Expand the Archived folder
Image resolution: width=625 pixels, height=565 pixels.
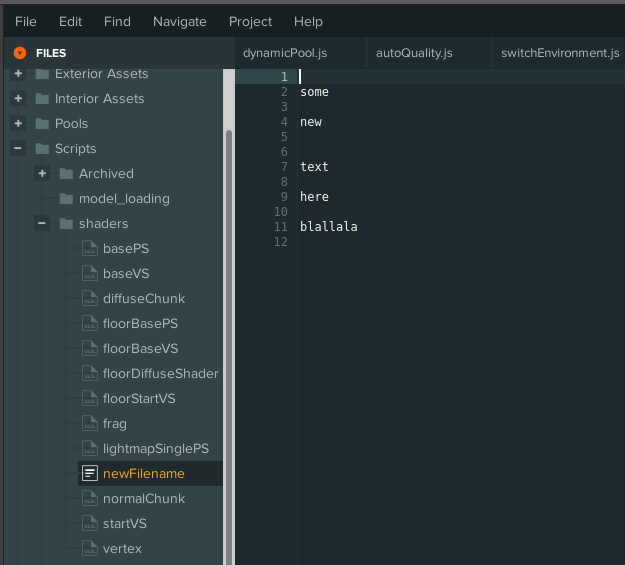42,173
